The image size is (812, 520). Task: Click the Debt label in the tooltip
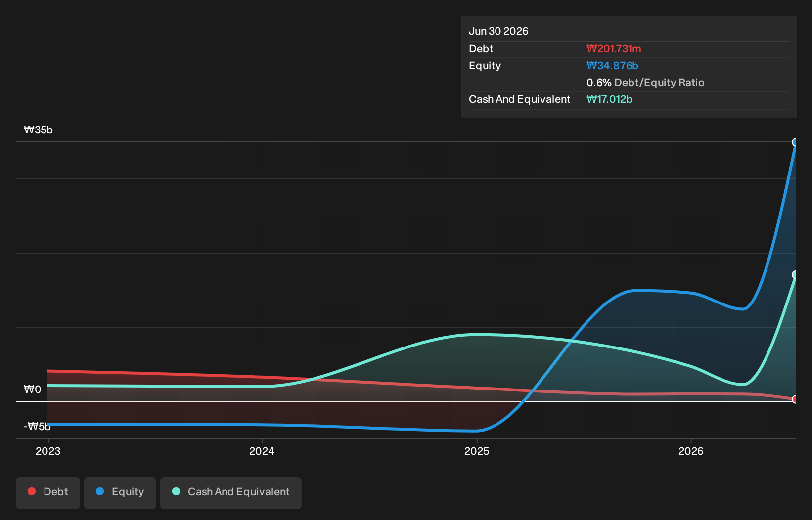tap(481, 49)
